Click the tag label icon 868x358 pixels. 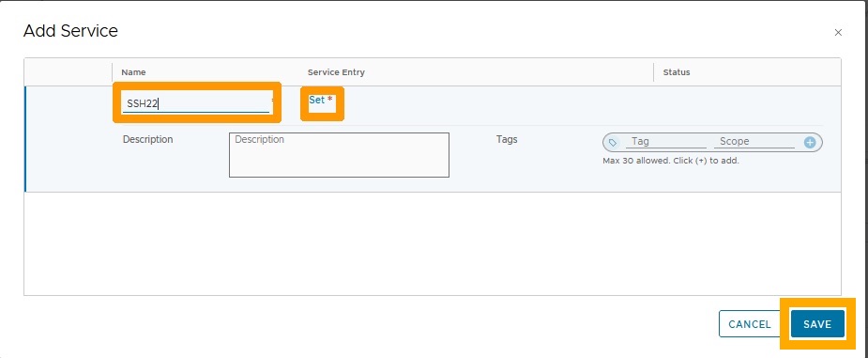tap(612, 143)
